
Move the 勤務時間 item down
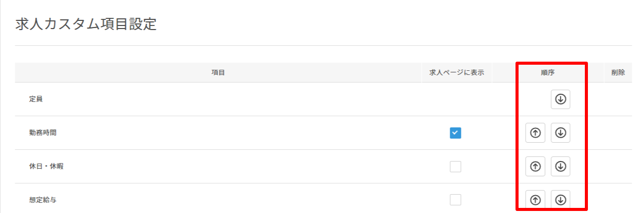click(x=560, y=133)
